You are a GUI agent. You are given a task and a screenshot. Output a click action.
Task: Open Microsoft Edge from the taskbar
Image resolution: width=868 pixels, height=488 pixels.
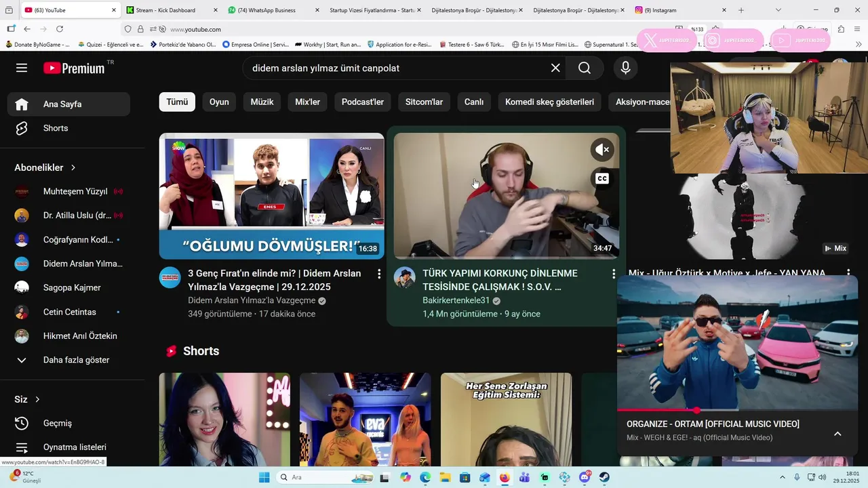tap(425, 477)
